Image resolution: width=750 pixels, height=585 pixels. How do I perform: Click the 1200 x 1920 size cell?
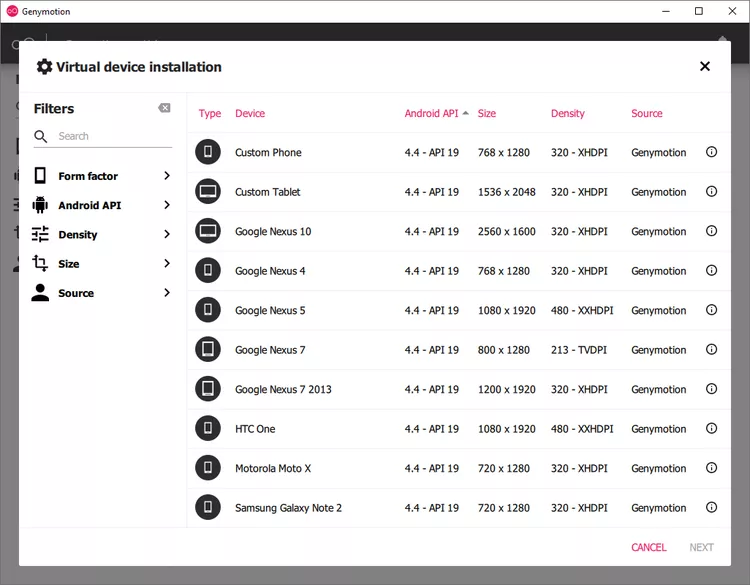click(506, 389)
